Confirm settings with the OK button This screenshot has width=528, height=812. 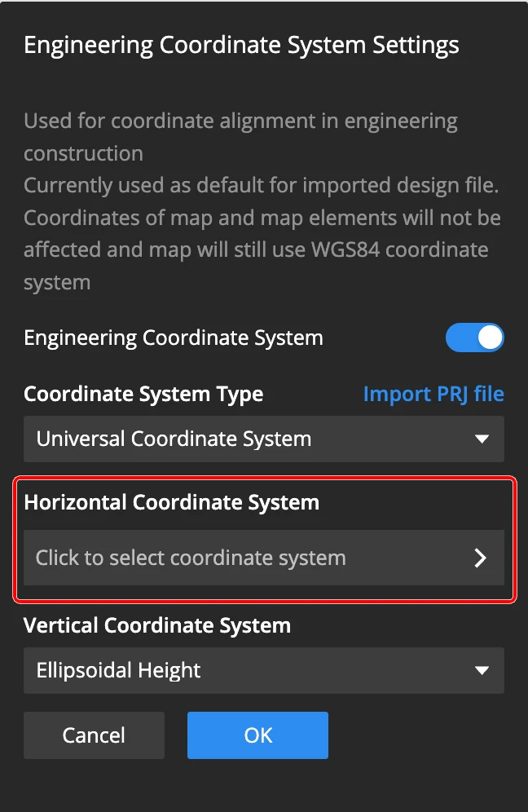tap(257, 735)
